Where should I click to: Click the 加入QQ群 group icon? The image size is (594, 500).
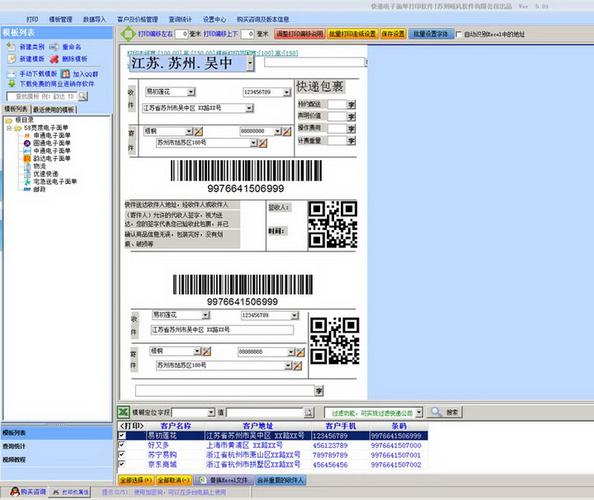(x=66, y=74)
